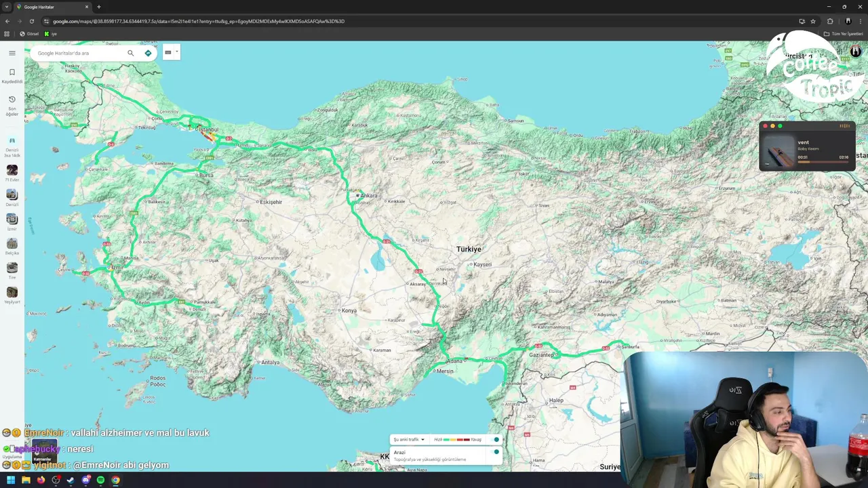Click the Halep city label on map
Image resolution: width=868 pixels, height=488 pixels.
click(x=556, y=401)
